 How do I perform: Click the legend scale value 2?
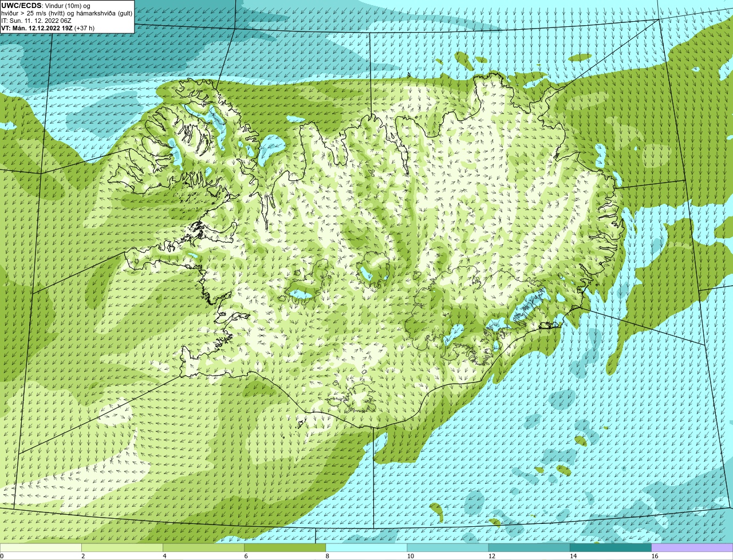click(83, 556)
